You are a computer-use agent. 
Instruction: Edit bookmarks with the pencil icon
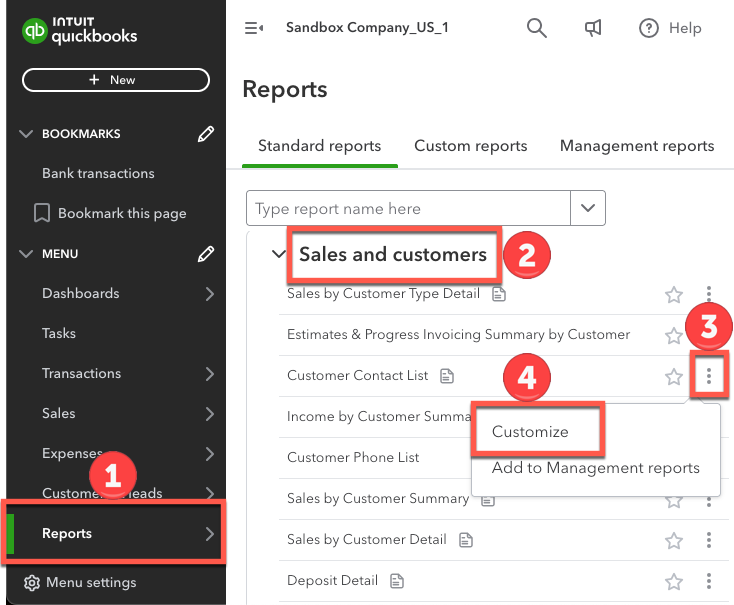[x=206, y=134]
